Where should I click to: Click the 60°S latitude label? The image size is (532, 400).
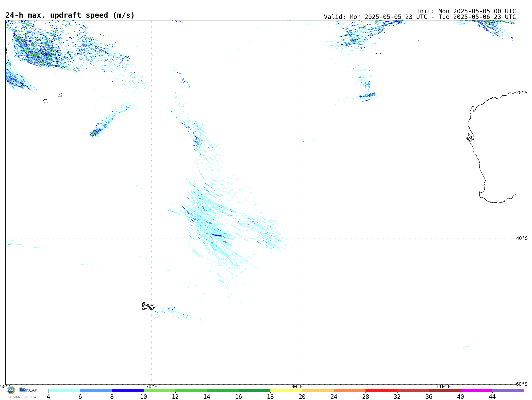(x=522, y=384)
